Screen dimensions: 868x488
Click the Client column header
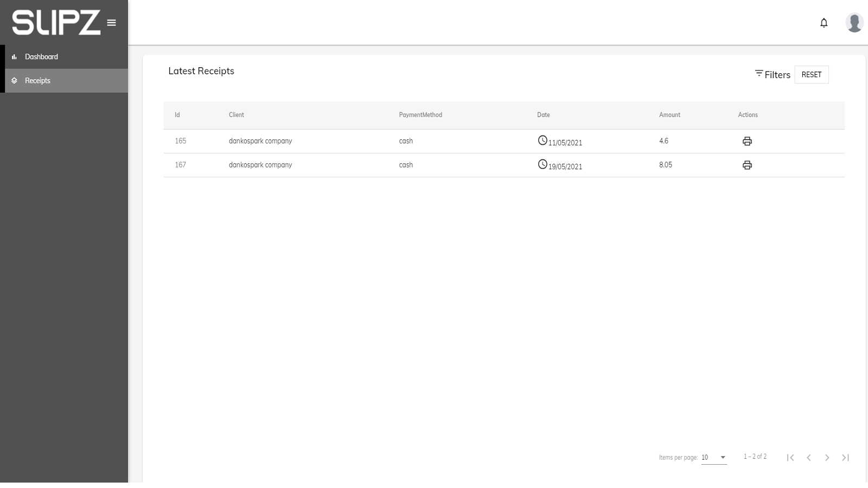pos(237,115)
